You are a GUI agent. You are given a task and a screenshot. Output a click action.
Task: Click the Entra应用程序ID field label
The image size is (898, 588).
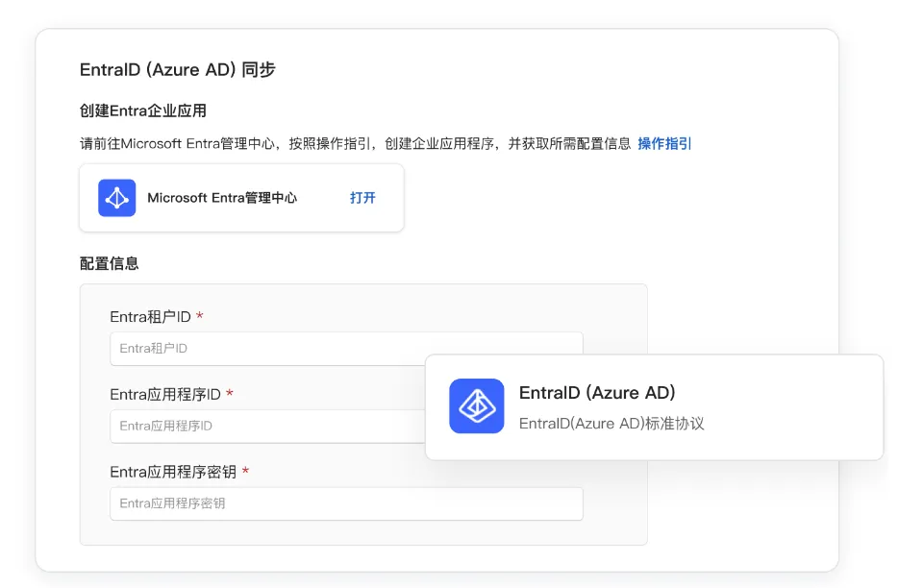(x=165, y=395)
